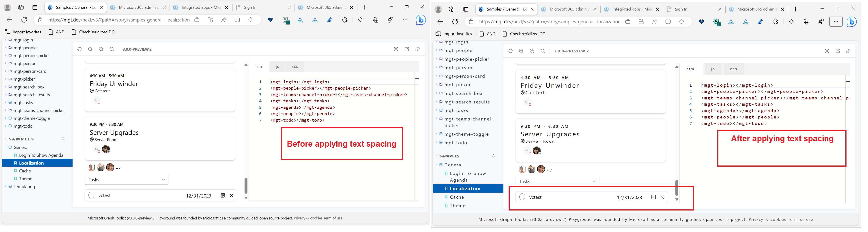
Task: Switch to the css code tab
Action: 295,66
